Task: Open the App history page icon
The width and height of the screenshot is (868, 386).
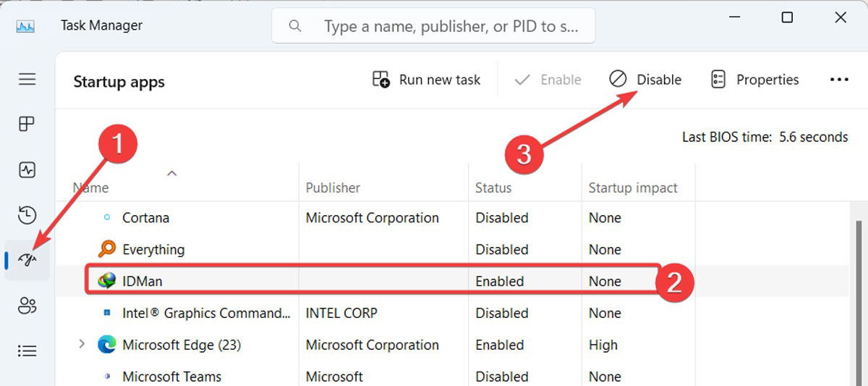Action: pyautogui.click(x=27, y=215)
